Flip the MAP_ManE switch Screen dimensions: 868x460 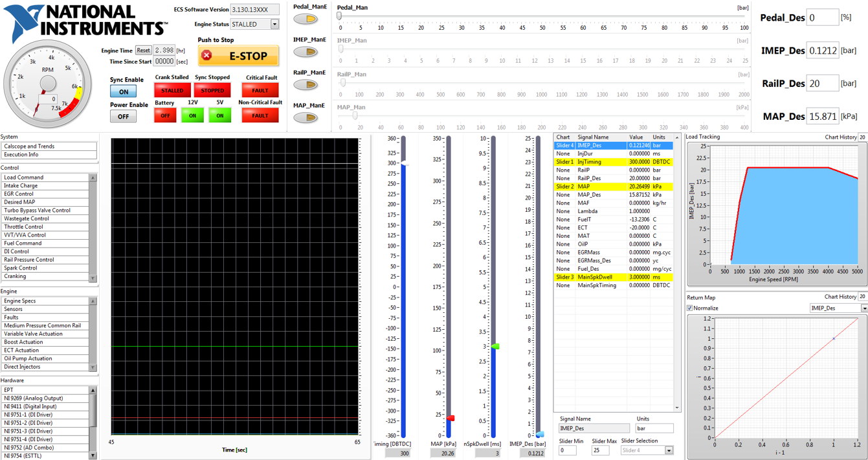pos(306,118)
